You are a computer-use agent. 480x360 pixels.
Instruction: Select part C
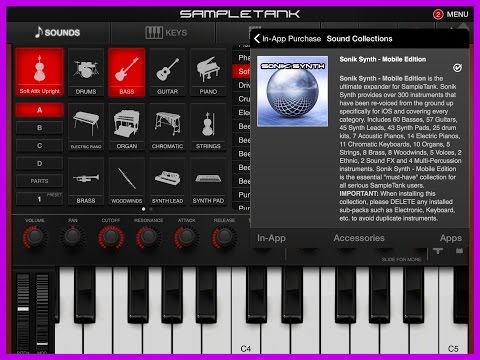(x=39, y=146)
